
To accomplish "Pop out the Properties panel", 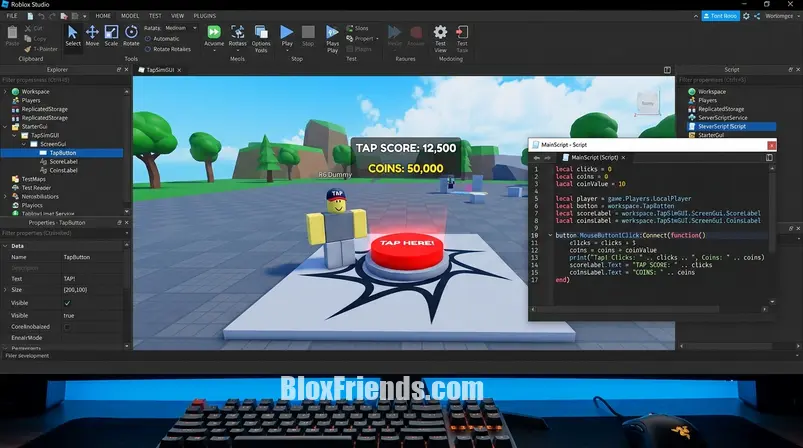I will [x=119, y=223].
